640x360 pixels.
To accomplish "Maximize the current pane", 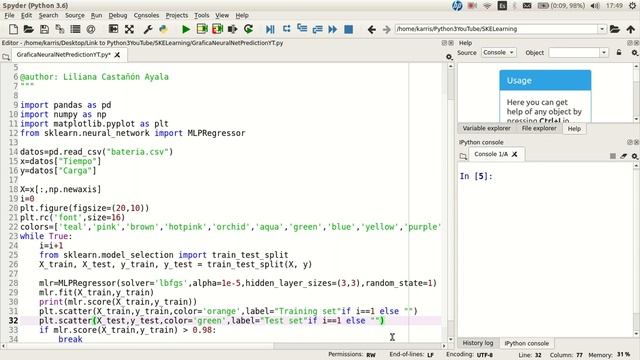I will [x=113, y=29].
